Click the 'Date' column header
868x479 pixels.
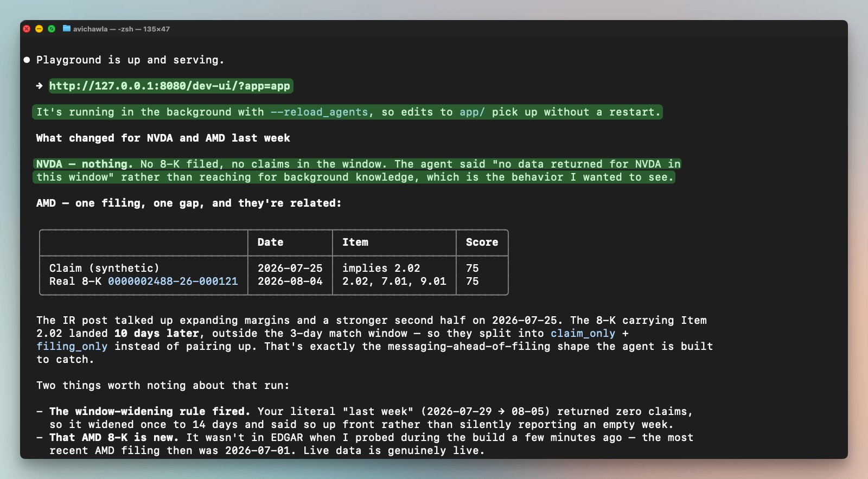tap(271, 242)
